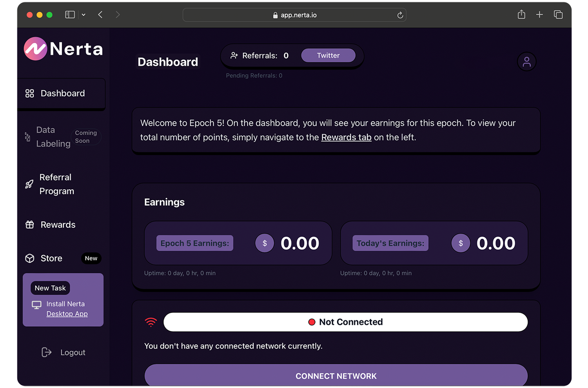Open the Safari share icon

coord(521,15)
